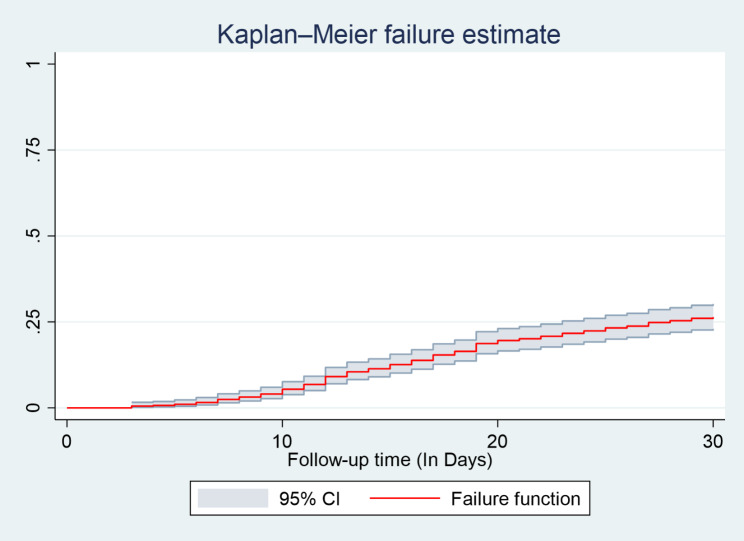Click the Follow-up time (In Days) axis title
The width and height of the screenshot is (744, 541).
tap(388, 461)
